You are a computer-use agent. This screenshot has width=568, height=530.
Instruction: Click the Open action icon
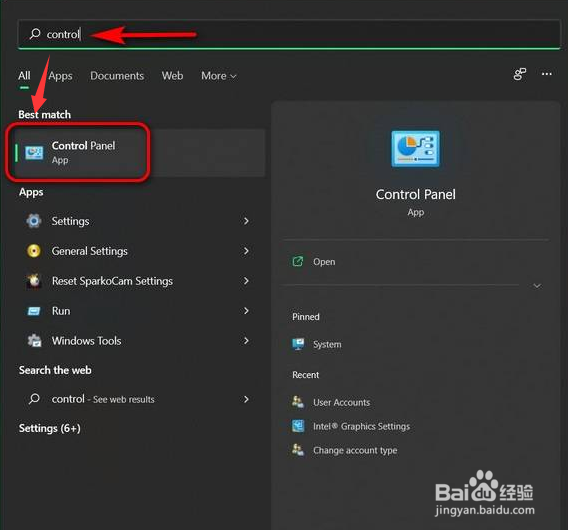point(298,261)
